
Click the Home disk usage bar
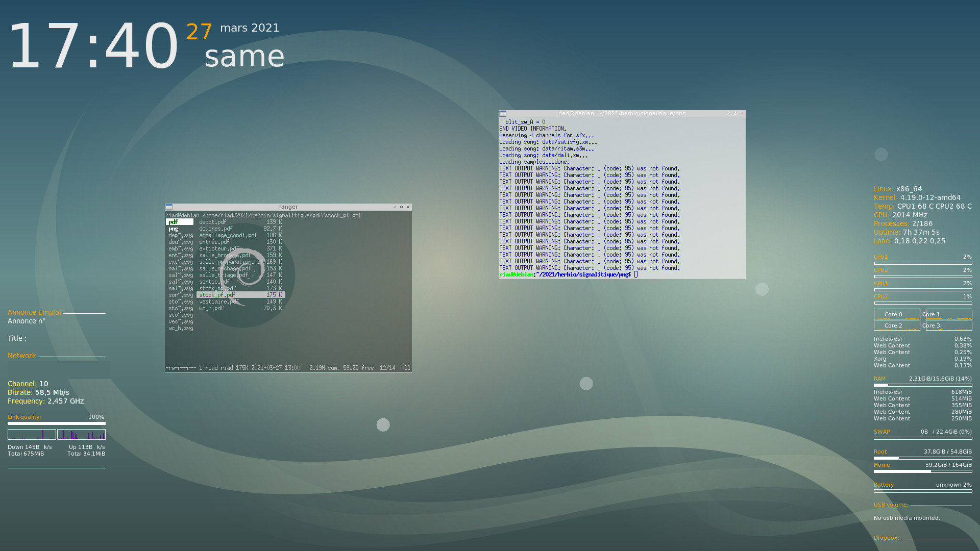(923, 471)
